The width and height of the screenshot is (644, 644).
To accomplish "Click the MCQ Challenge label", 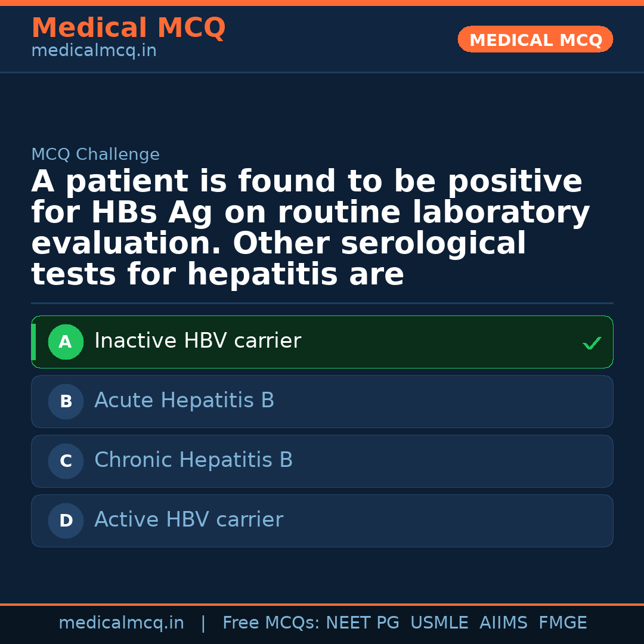I will pyautogui.click(x=95, y=155).
